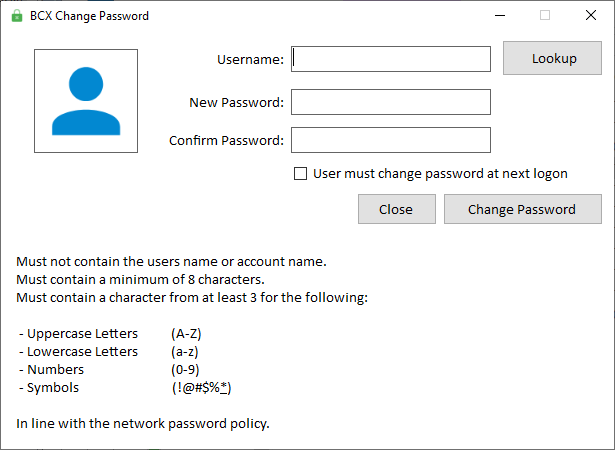
Task: Click the BCX Change Password title text
Action: coord(89,16)
